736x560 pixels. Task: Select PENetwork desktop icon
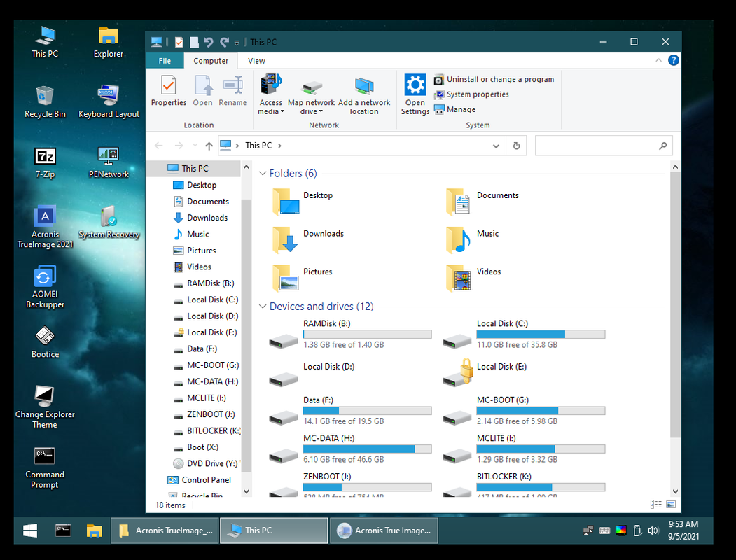coord(109,162)
